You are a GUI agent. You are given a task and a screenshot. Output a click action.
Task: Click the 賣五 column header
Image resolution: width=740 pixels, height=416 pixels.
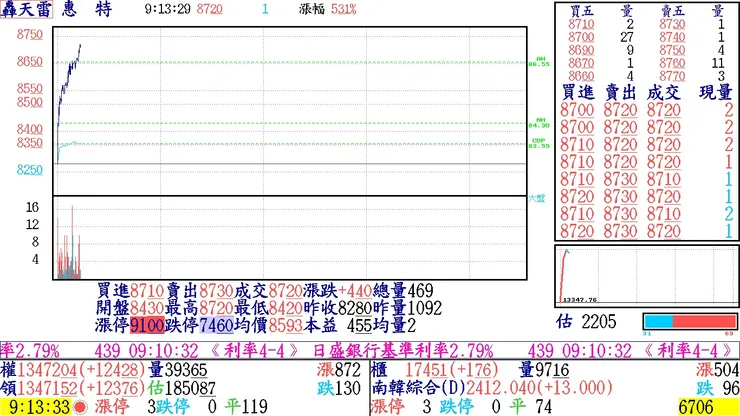coord(673,11)
